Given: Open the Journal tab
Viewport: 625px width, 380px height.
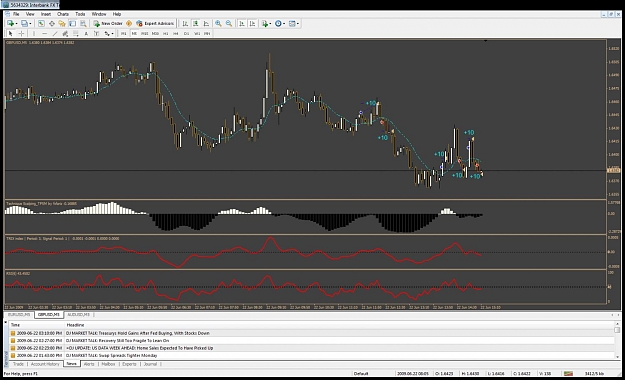Looking at the screenshot, I should point(150,364).
